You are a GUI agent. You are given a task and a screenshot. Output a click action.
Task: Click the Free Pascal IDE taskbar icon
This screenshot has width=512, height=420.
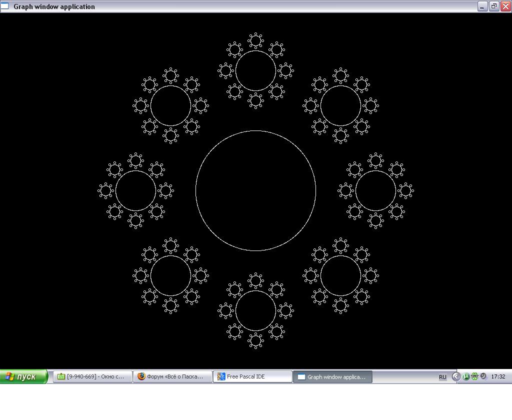click(221, 376)
